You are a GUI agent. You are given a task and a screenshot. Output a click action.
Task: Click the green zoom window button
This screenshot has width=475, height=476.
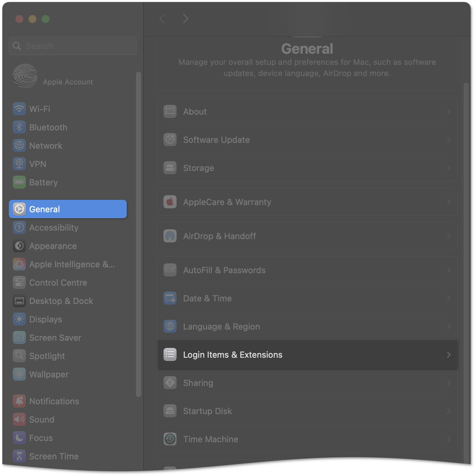[x=46, y=19]
